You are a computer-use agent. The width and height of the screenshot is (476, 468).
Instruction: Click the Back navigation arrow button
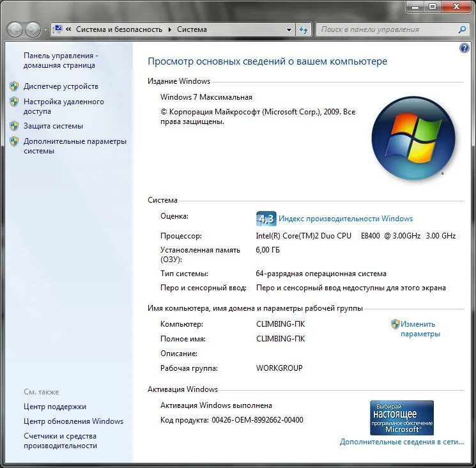pos(15,29)
